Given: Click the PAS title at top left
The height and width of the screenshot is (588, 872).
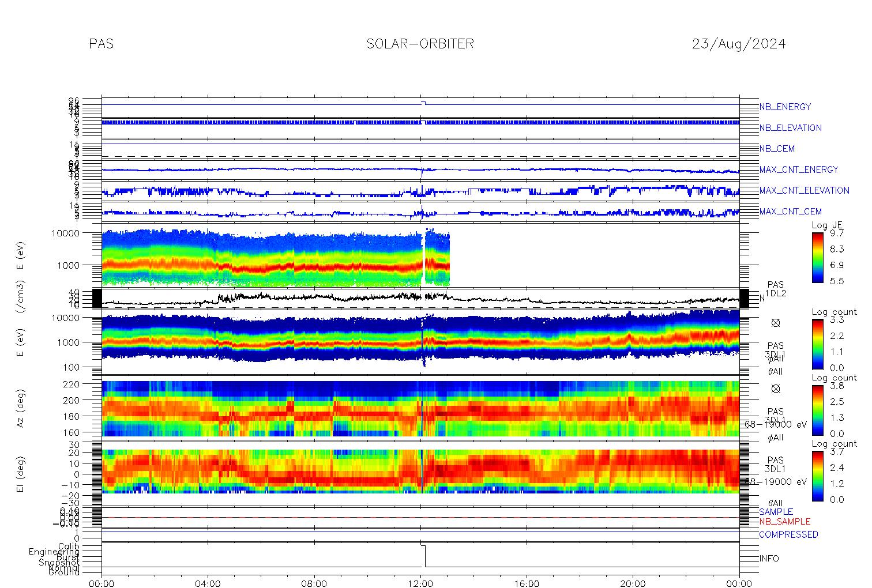Looking at the screenshot, I should [x=102, y=44].
